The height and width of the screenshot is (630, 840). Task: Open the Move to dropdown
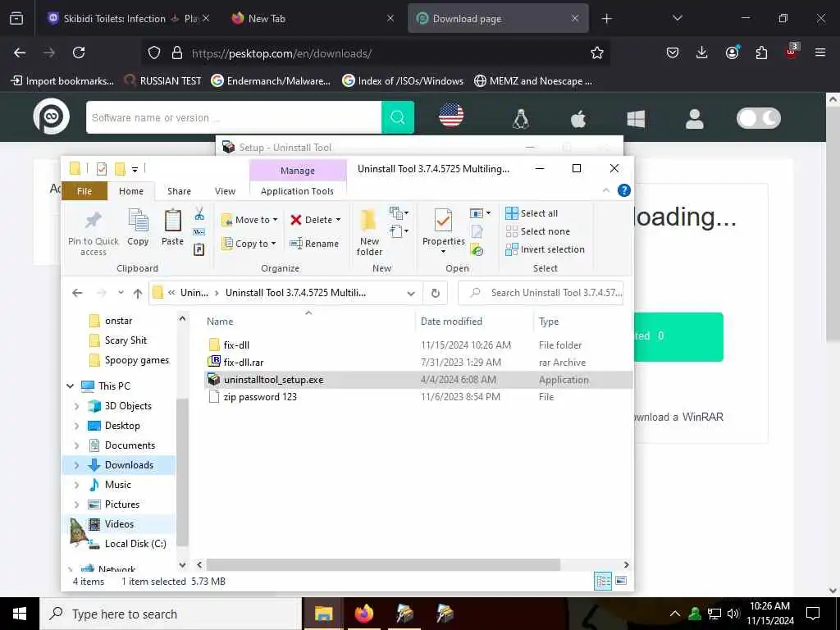[249, 220]
